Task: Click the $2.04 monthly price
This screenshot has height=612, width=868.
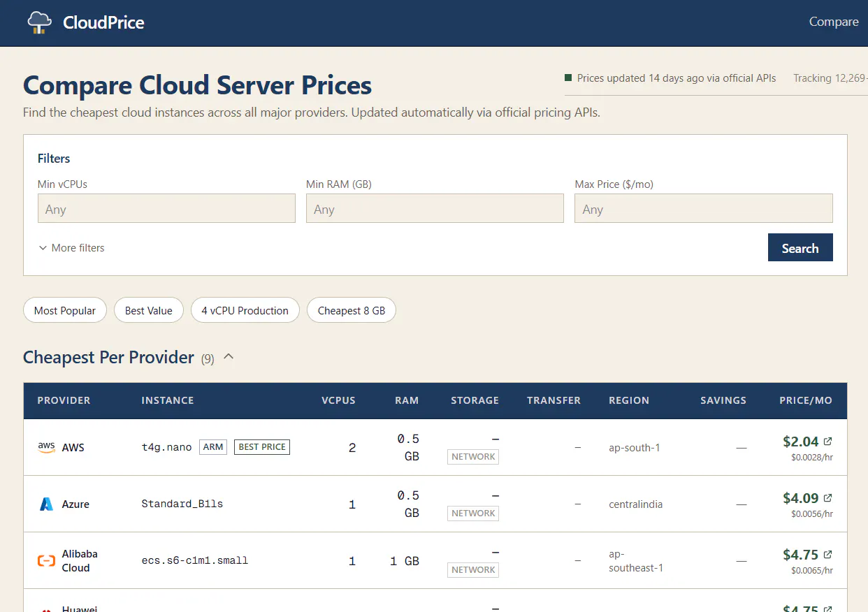Action: click(x=801, y=442)
